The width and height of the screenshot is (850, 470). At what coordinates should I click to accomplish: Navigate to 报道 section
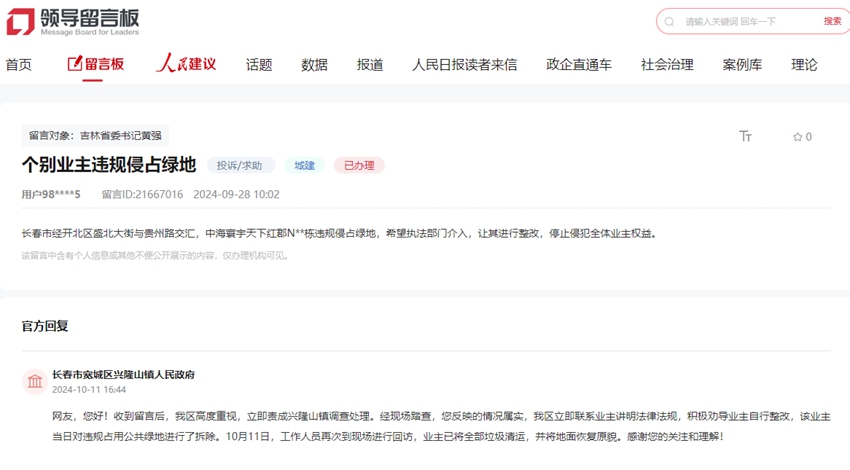370,65
